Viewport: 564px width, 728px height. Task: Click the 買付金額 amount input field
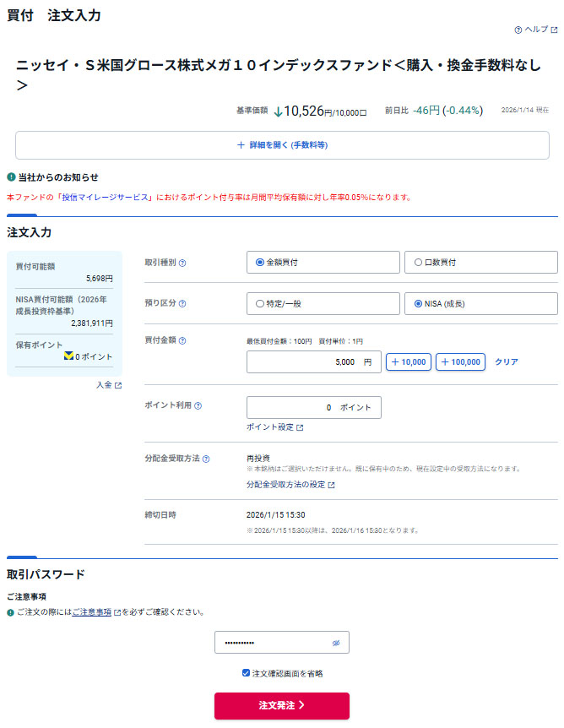click(313, 362)
